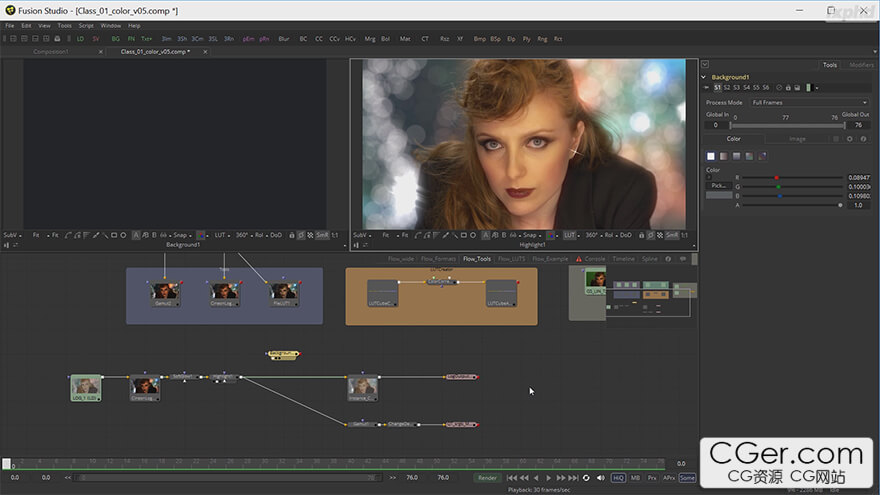Screen dimensions: 880x495
Task: Open the Snap dropdown in right viewer
Action: (532, 235)
